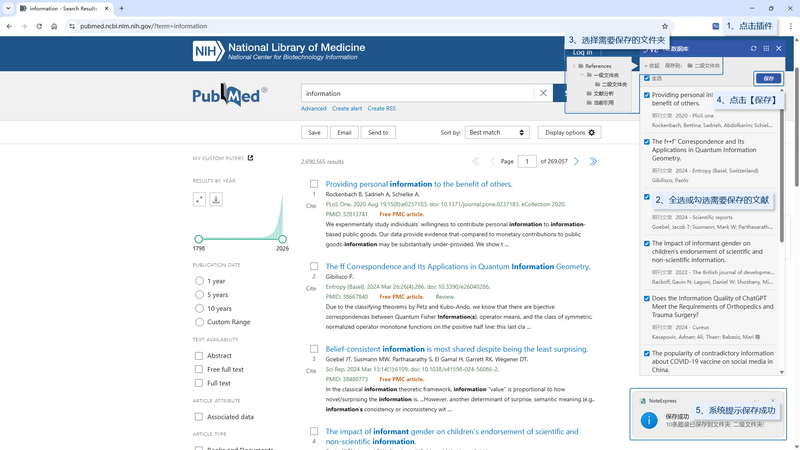Image resolution: width=800 pixels, height=450 pixels.
Task: Click the 保存 save button
Action: click(768, 78)
